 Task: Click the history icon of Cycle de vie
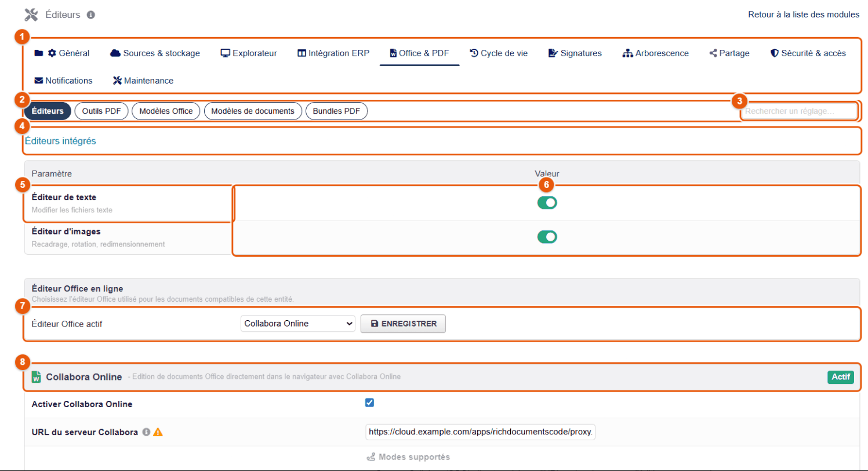pos(474,53)
